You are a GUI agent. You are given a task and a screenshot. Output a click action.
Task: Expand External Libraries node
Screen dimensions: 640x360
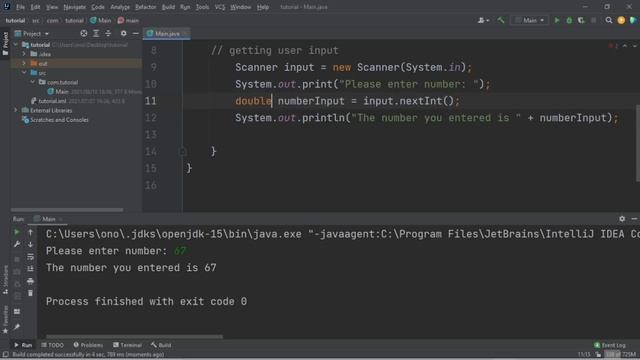point(16,110)
